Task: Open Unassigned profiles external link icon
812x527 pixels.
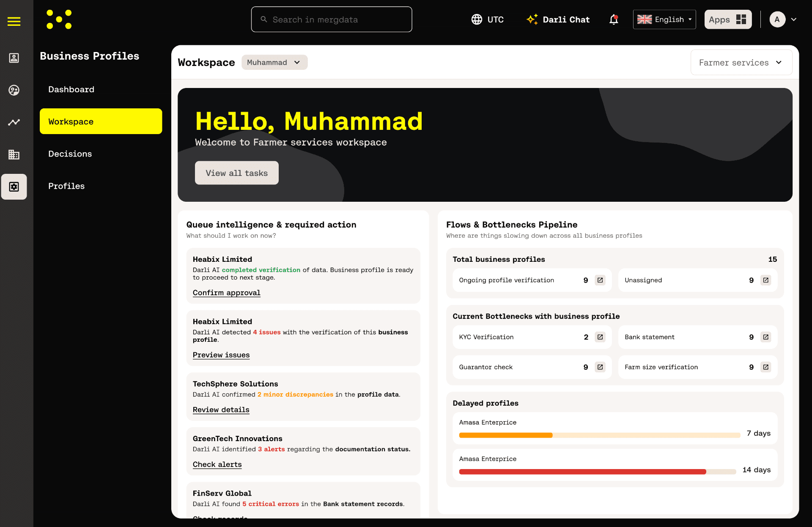Action: pyautogui.click(x=765, y=280)
